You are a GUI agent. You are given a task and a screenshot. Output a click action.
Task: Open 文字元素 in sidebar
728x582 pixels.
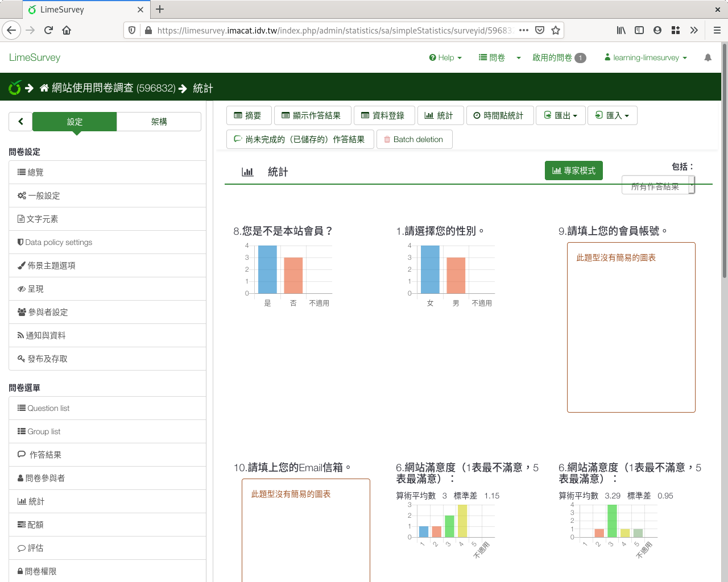pyautogui.click(x=107, y=219)
